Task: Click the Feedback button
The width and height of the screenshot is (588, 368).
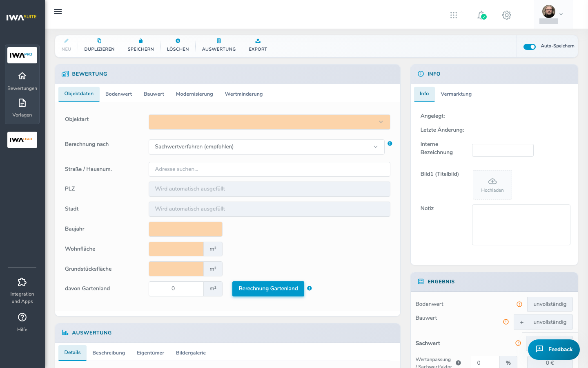Action: [554, 349]
